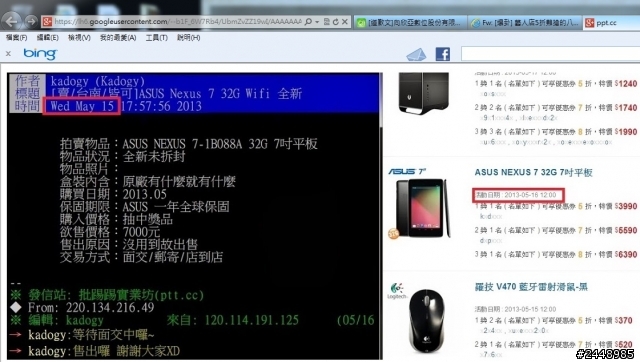Click the Google+ favicon in the address bar

tap(47, 22)
